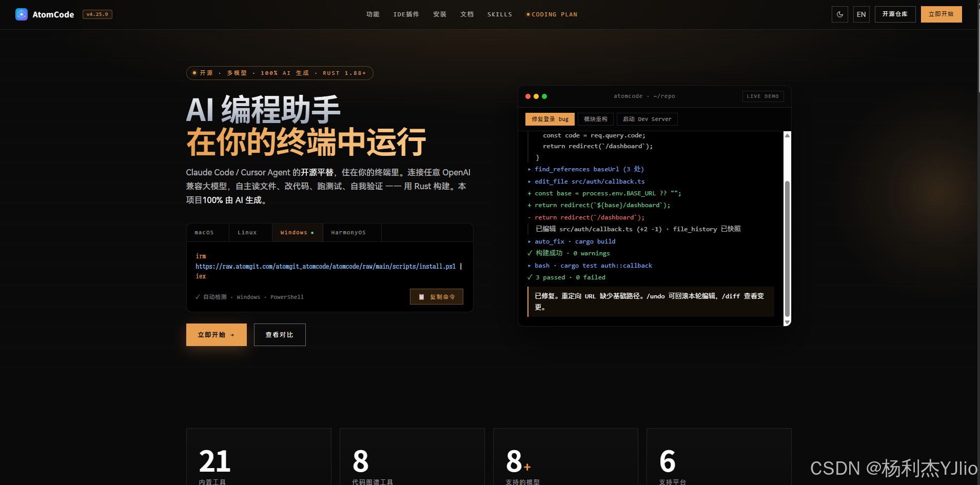Switch language with the EN button

pyautogui.click(x=861, y=14)
